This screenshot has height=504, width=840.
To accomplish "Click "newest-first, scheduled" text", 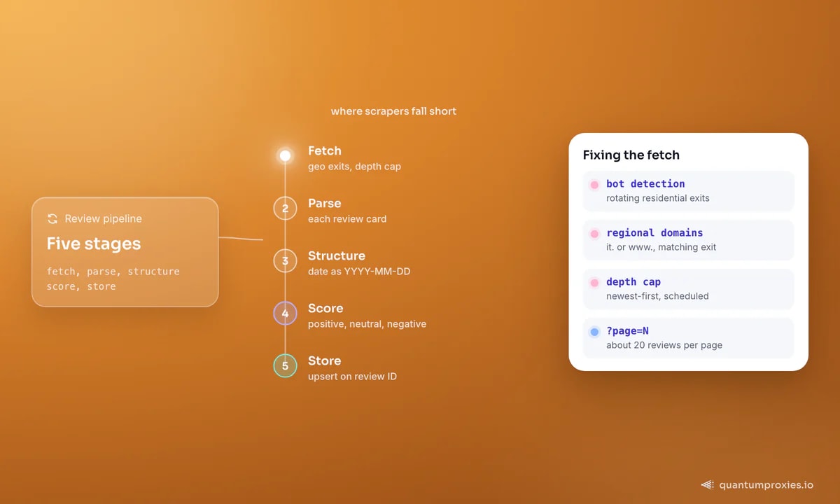I will [x=657, y=296].
